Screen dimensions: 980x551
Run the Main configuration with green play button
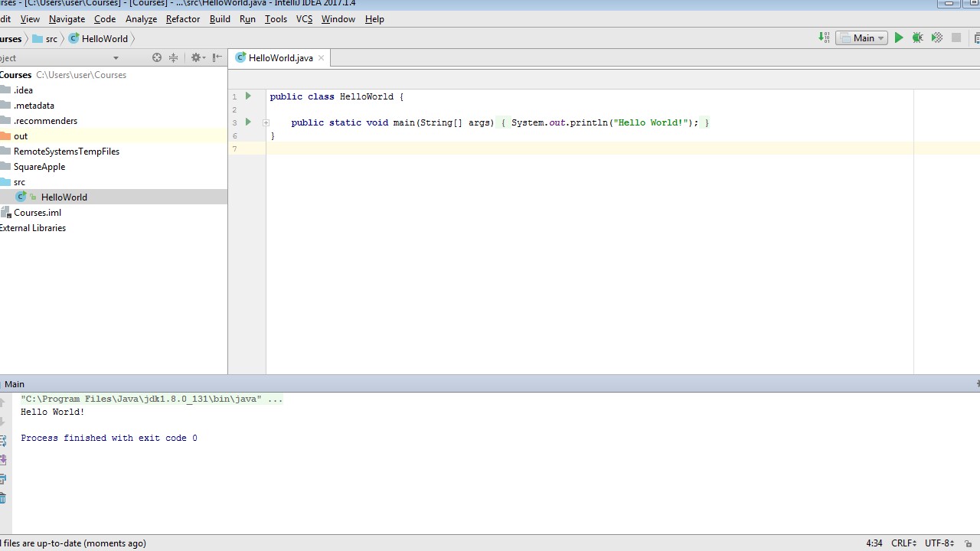(x=899, y=38)
